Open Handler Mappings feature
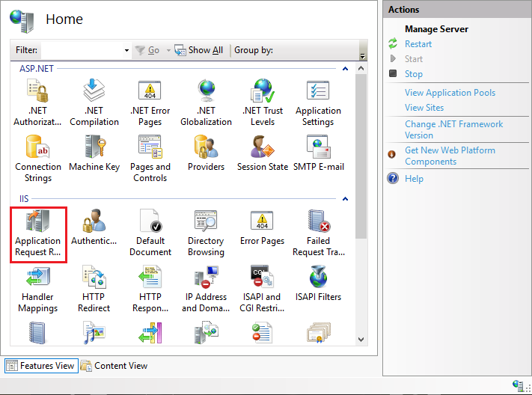 (x=38, y=289)
